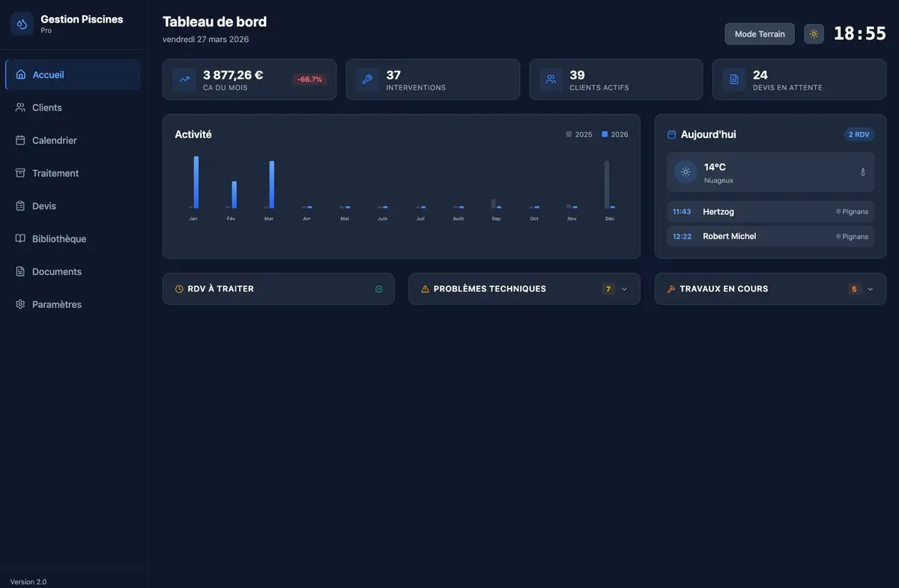Open the Calendrier section

(x=73, y=140)
